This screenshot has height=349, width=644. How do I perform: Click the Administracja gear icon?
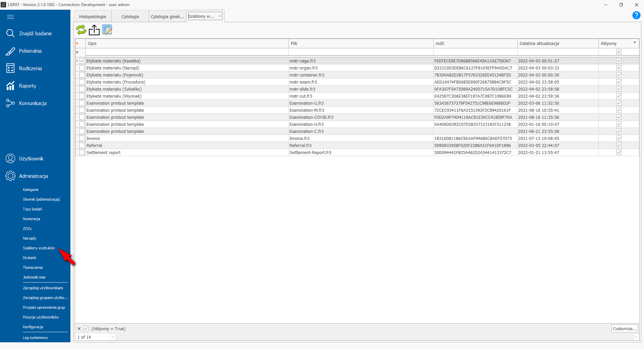click(x=10, y=176)
